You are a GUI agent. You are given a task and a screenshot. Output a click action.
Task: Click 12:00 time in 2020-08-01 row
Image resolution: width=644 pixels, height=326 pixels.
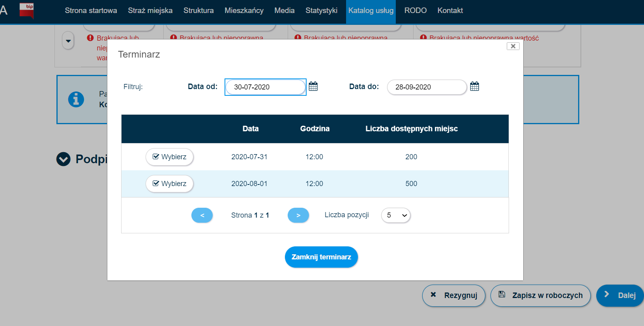315,184
